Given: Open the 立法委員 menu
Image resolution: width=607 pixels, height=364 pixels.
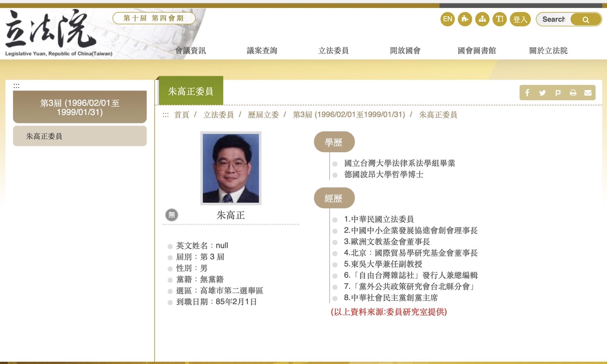Looking at the screenshot, I should (x=333, y=51).
